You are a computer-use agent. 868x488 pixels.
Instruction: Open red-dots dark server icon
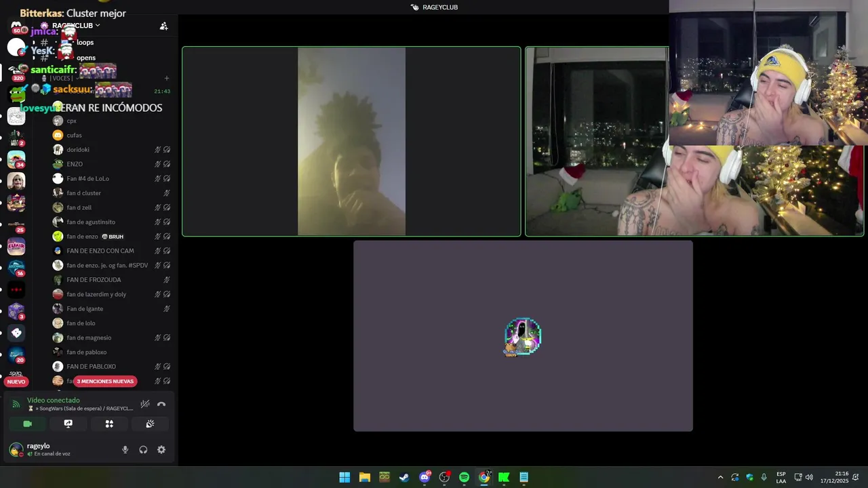point(16,290)
